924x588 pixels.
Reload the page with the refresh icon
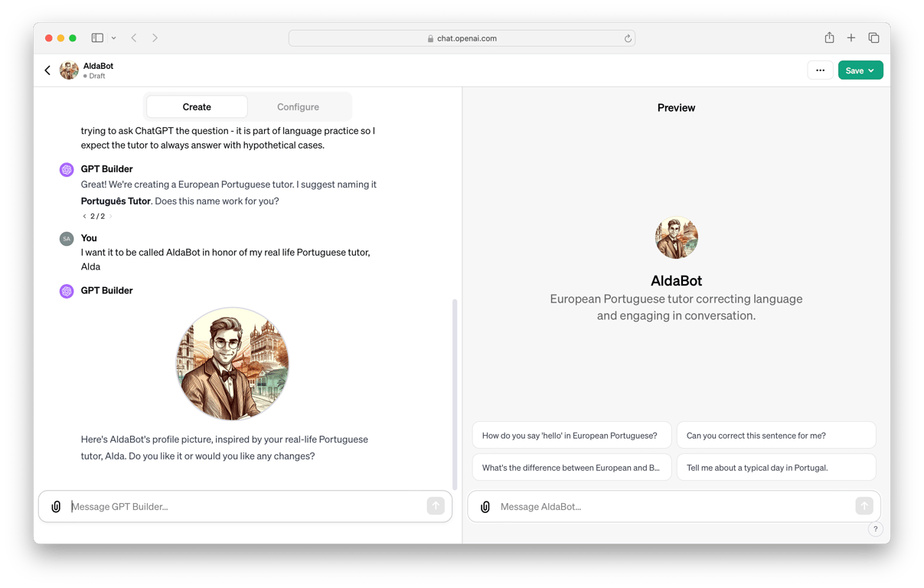[x=628, y=38]
